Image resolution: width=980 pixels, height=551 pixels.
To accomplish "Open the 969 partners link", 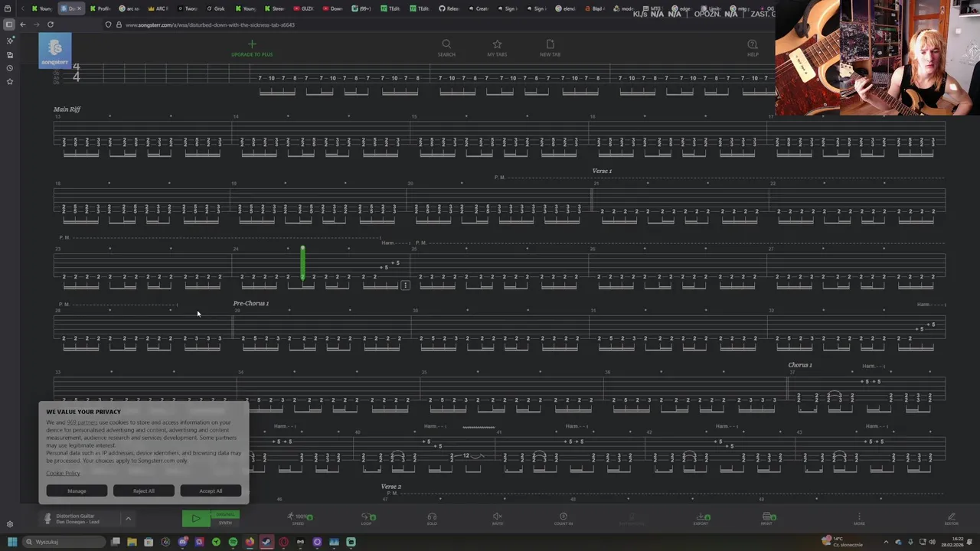I will point(82,422).
